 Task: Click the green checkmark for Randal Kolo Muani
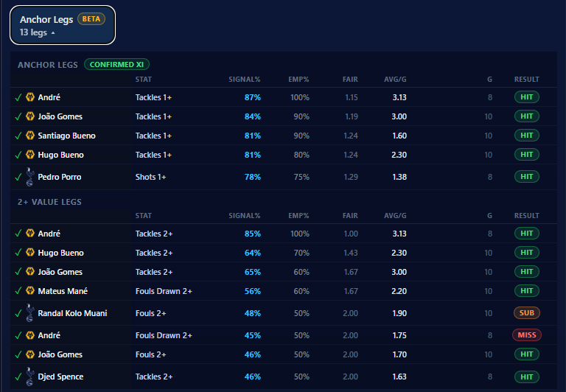[18, 313]
